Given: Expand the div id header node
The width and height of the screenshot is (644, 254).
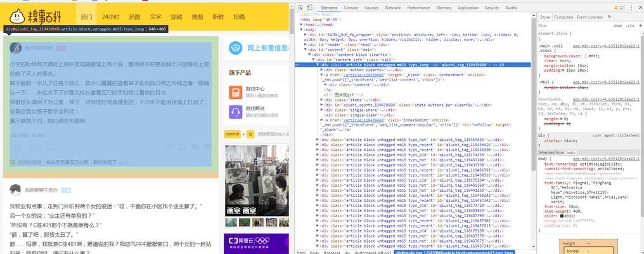Looking at the screenshot, I should [x=306, y=44].
